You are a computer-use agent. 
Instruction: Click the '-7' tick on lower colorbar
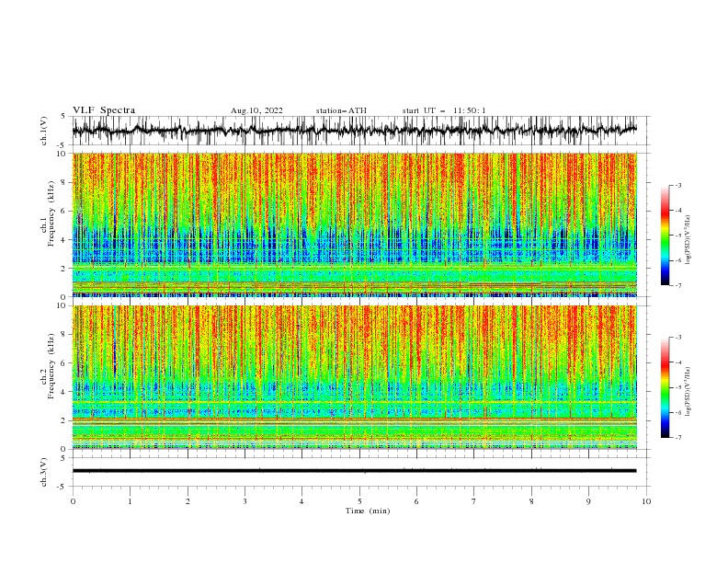pos(677,438)
